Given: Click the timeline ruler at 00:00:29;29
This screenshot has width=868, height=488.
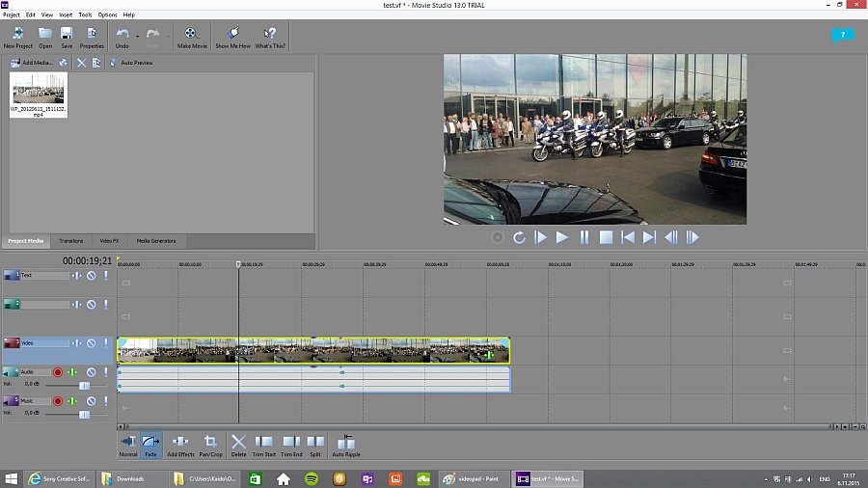Looking at the screenshot, I should click(313, 264).
